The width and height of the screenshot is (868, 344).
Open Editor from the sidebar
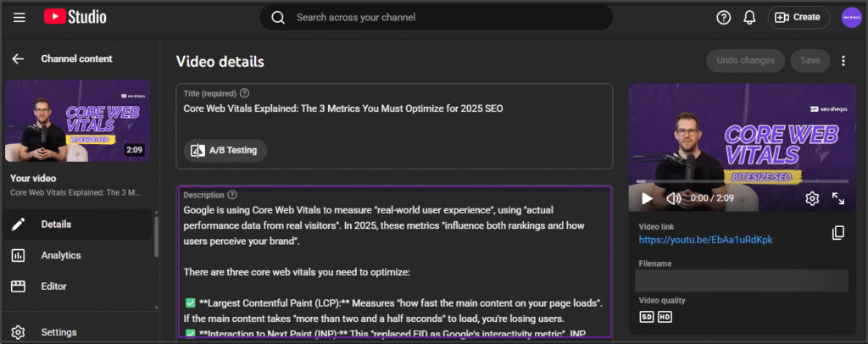tap(53, 286)
